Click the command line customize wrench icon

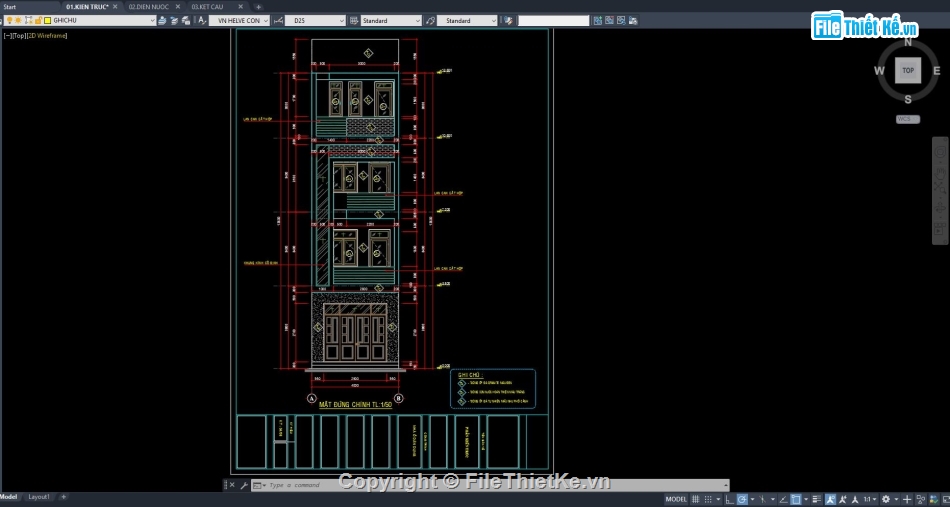coord(244,485)
